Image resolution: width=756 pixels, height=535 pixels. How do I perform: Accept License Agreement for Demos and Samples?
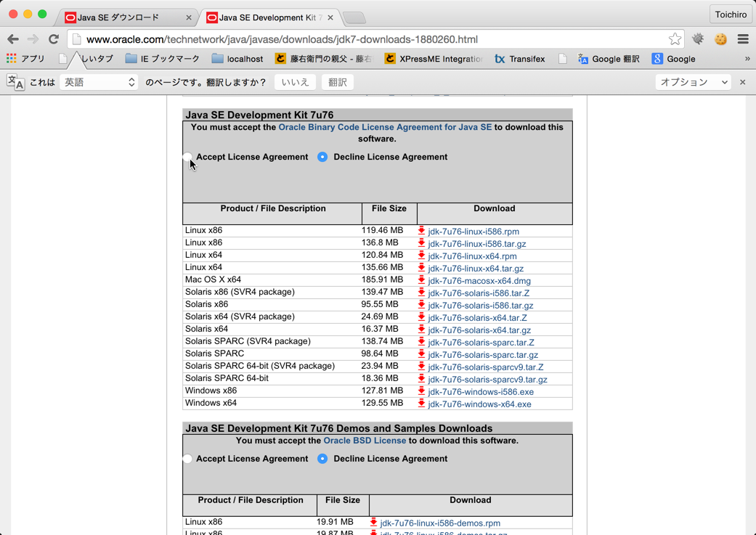(188, 459)
